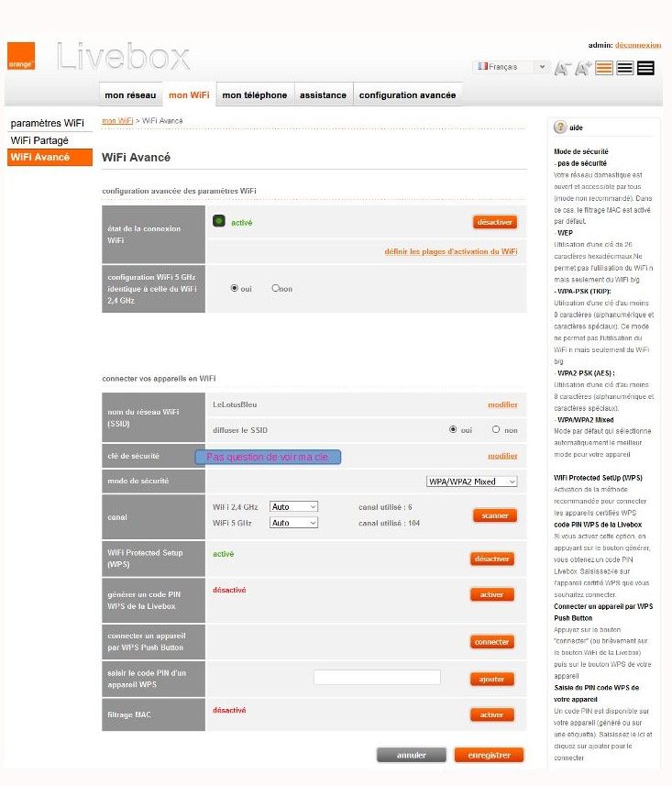Focus the WPS device PIN input field
Viewport: 672px width, 786px height.
pos(378,677)
